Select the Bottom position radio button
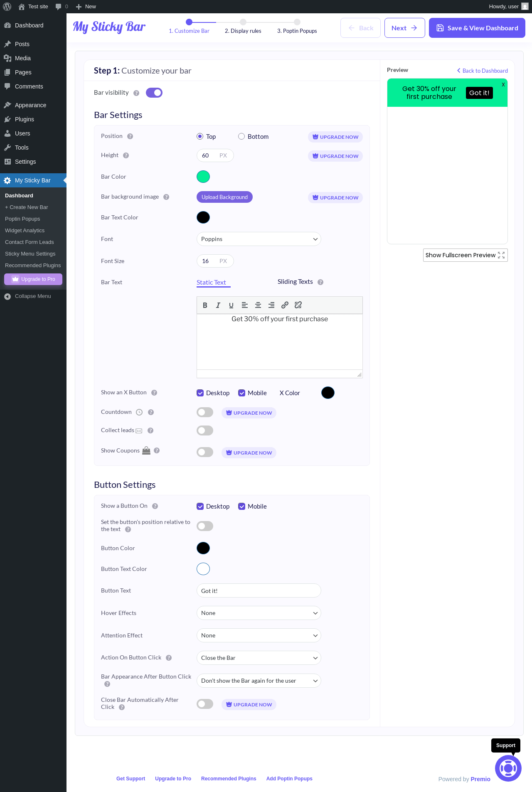This screenshot has height=792, width=532. click(x=241, y=136)
